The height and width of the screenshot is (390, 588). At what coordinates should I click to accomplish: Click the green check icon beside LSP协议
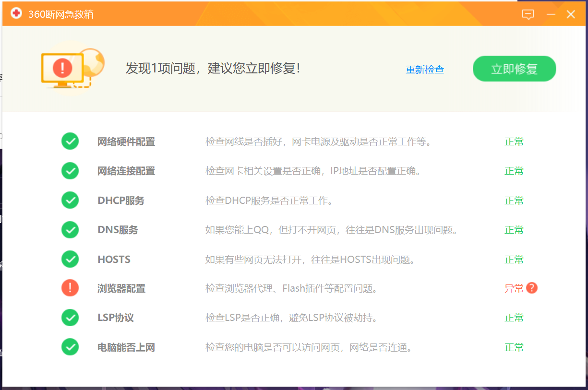(x=70, y=318)
